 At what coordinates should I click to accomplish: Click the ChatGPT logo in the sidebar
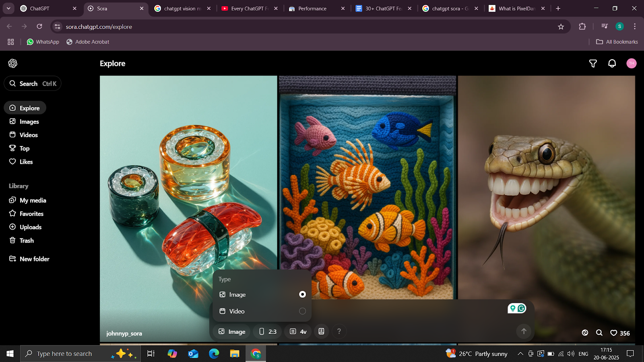coord(13,63)
